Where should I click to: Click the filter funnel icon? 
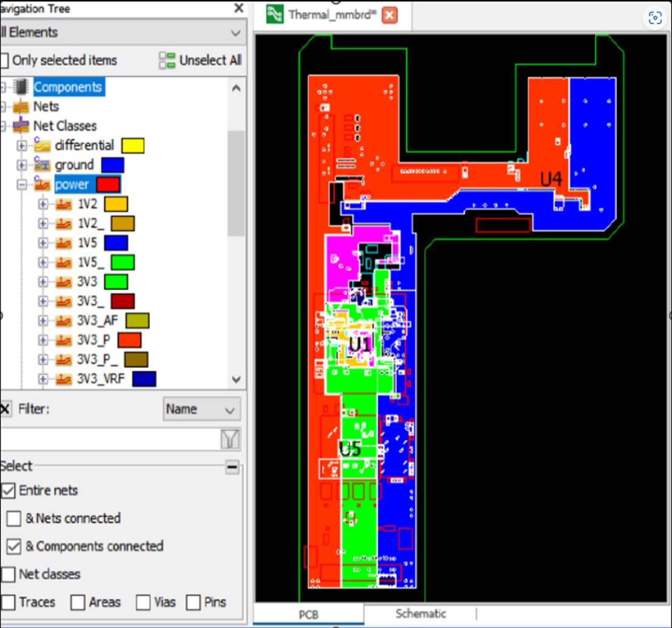(231, 439)
